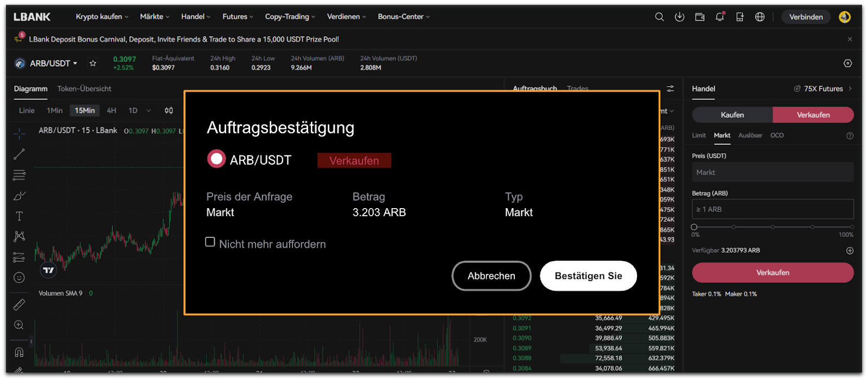Screen dimensions: 868x381
Task: Select the Limit order type tab
Action: click(x=699, y=135)
